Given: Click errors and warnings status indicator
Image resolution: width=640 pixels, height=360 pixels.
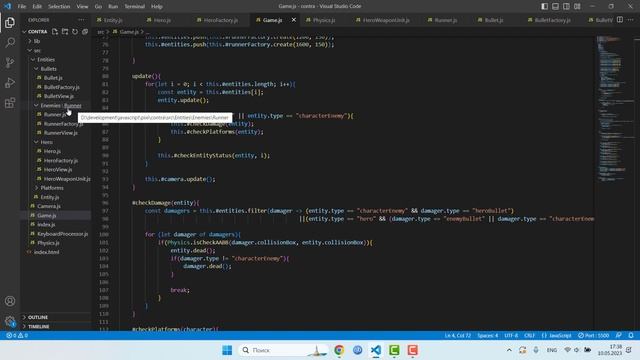Looking at the screenshot, I should coord(17,335).
